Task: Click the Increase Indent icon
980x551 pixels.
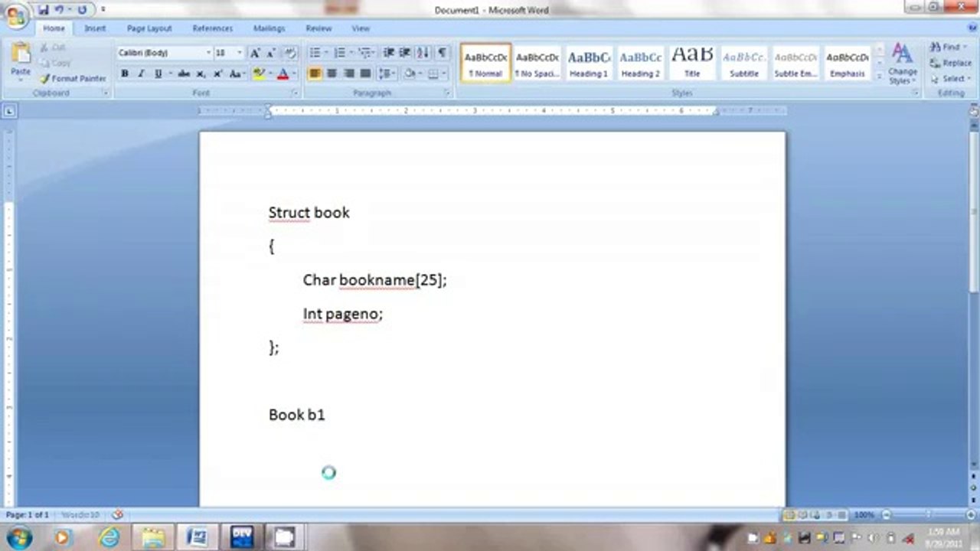Action: [x=405, y=53]
